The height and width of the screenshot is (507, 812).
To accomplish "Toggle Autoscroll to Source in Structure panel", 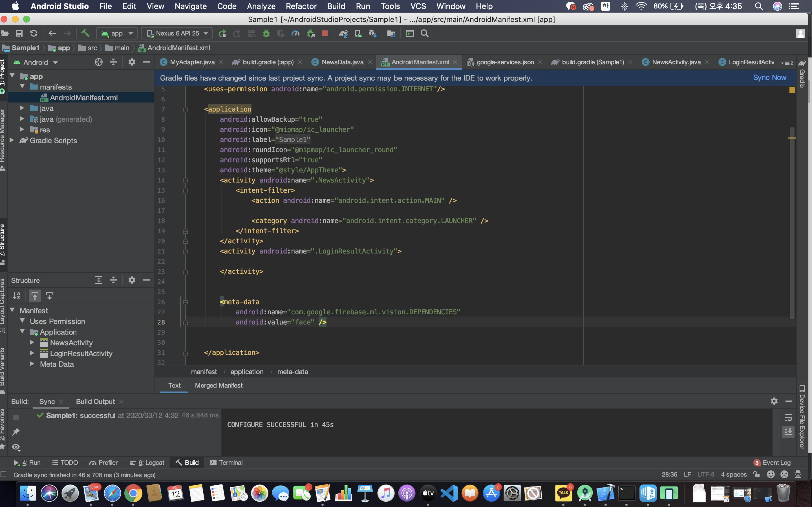I will pyautogui.click(x=35, y=296).
